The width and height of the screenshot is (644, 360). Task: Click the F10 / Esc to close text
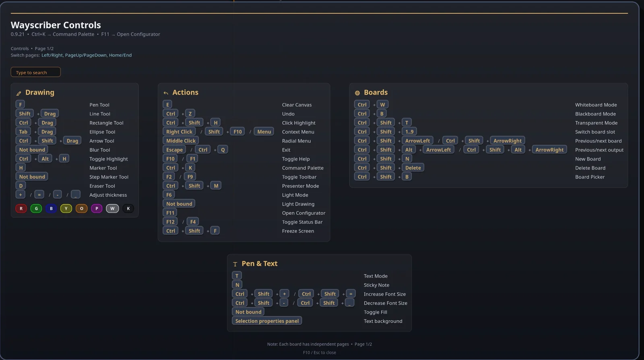[320, 352]
